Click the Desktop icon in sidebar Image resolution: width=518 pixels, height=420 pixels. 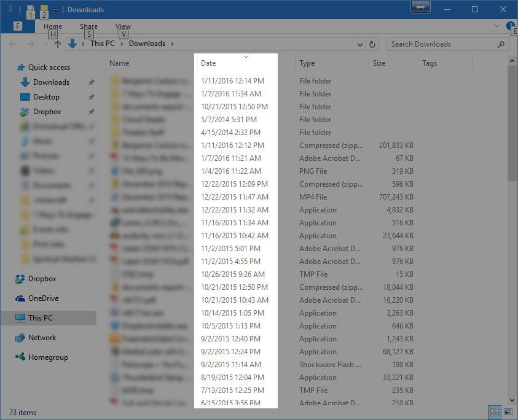point(25,97)
